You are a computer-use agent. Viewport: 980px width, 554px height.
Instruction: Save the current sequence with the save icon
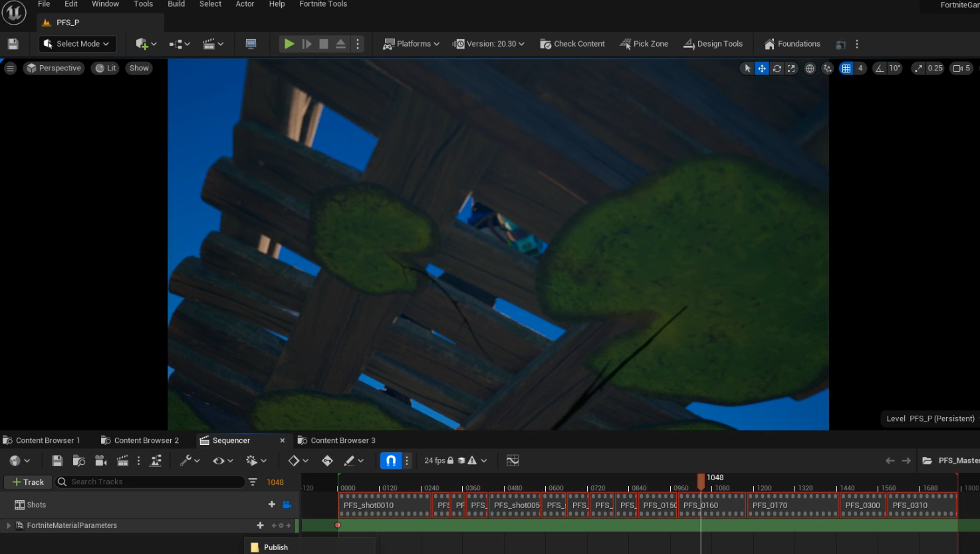click(57, 460)
